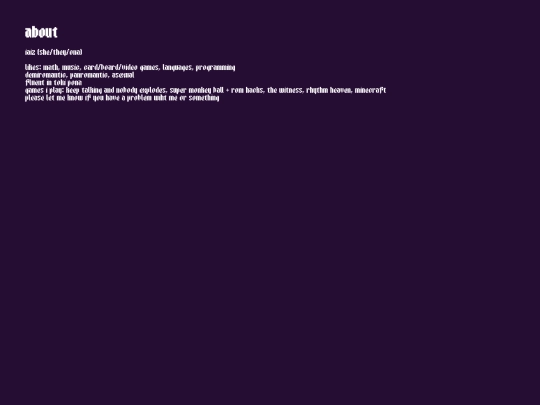Viewport: 540px width, 405px height.
Task: Click the word "programming"
Action: pyautogui.click(x=215, y=68)
